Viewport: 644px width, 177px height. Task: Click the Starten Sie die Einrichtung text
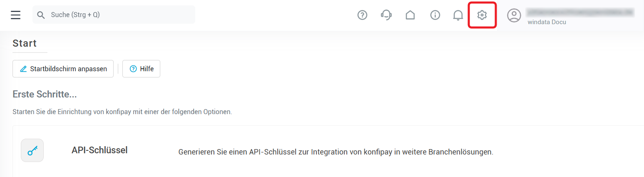pyautogui.click(x=122, y=112)
